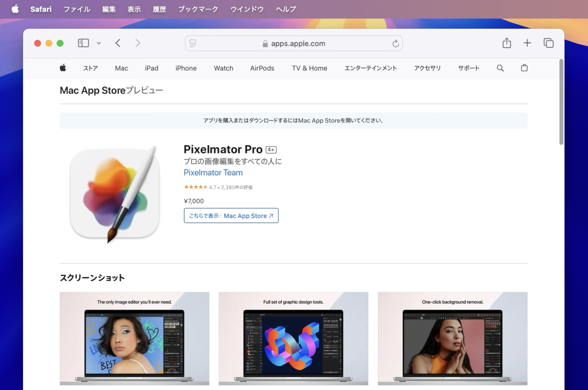Open the ヘルプ menu
Viewport: 588px width, 390px height.
click(x=286, y=9)
